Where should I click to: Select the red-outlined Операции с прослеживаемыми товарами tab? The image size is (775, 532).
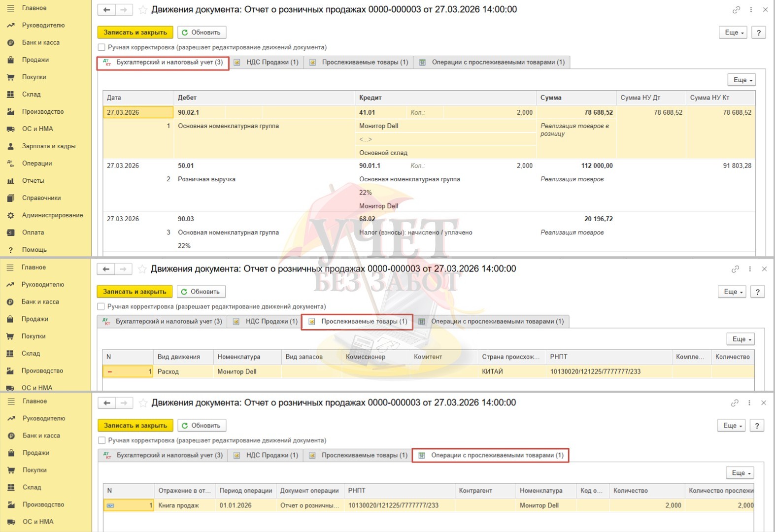(491, 455)
